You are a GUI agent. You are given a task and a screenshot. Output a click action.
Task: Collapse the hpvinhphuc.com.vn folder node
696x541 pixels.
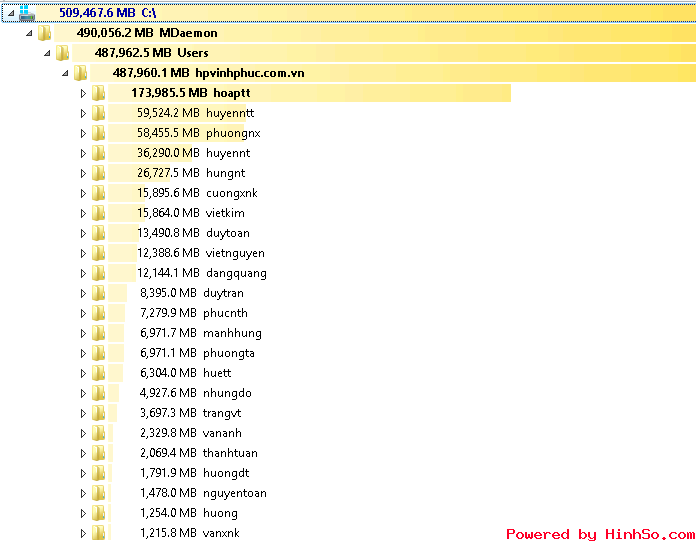point(65,73)
